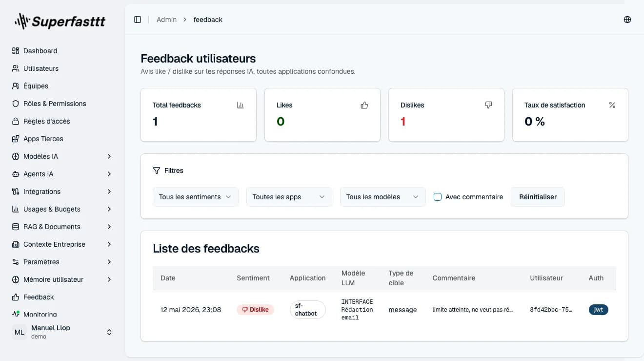The width and height of the screenshot is (644, 361).
Task: Click the INTERFACE Rédaction email model cell
Action: 357,310
